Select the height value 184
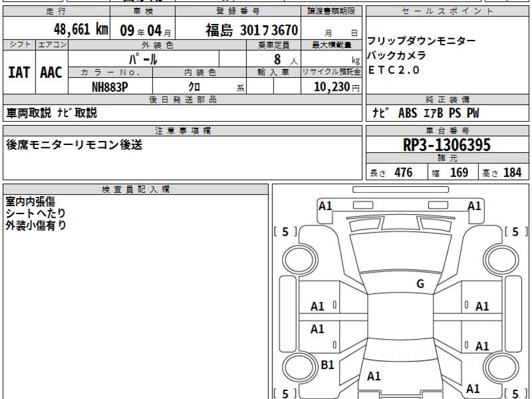 [x=513, y=172]
